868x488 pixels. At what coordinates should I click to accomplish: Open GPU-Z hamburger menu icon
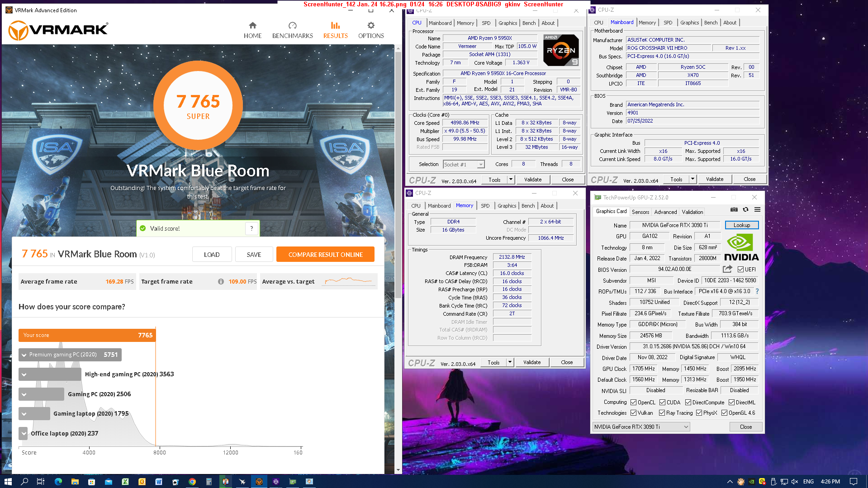(757, 209)
